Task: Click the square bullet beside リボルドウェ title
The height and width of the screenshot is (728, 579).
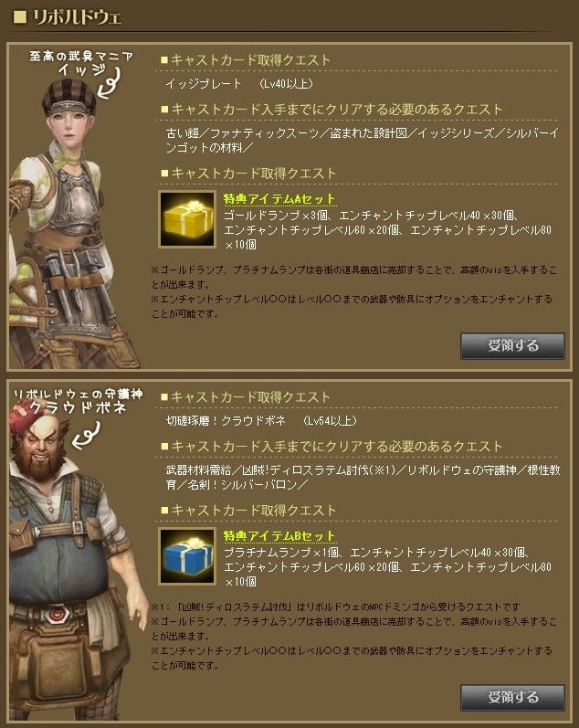Action: 19,17
